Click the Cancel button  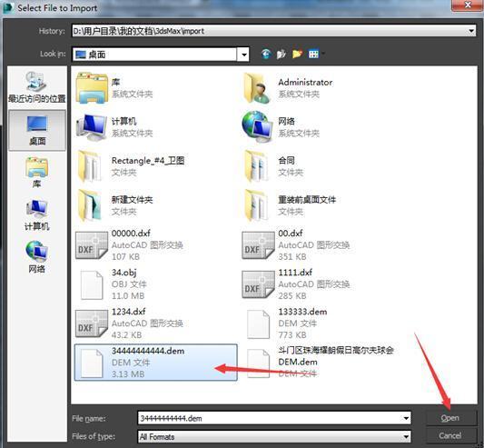pos(450,435)
